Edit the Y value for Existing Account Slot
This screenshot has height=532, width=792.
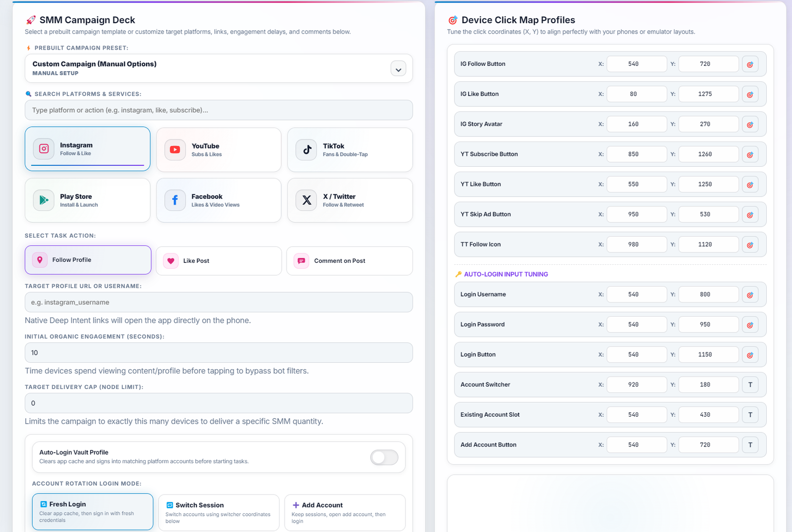708,415
